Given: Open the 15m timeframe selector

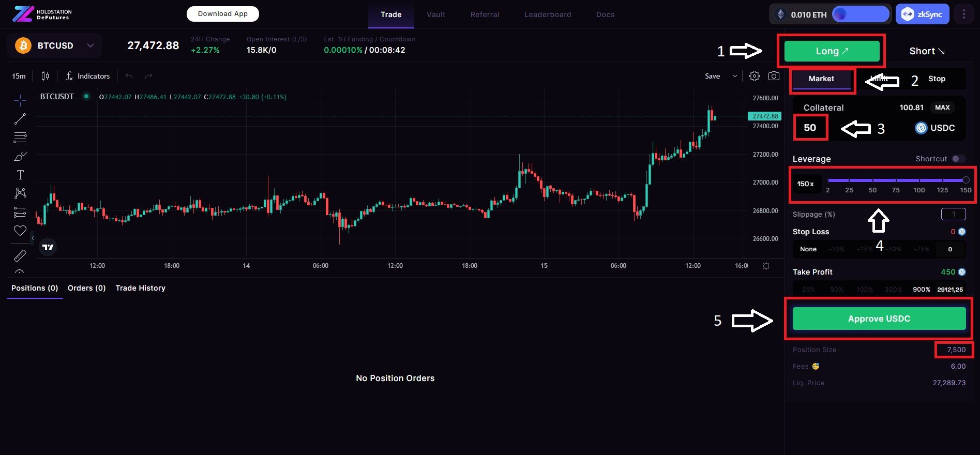Looking at the screenshot, I should (x=19, y=76).
